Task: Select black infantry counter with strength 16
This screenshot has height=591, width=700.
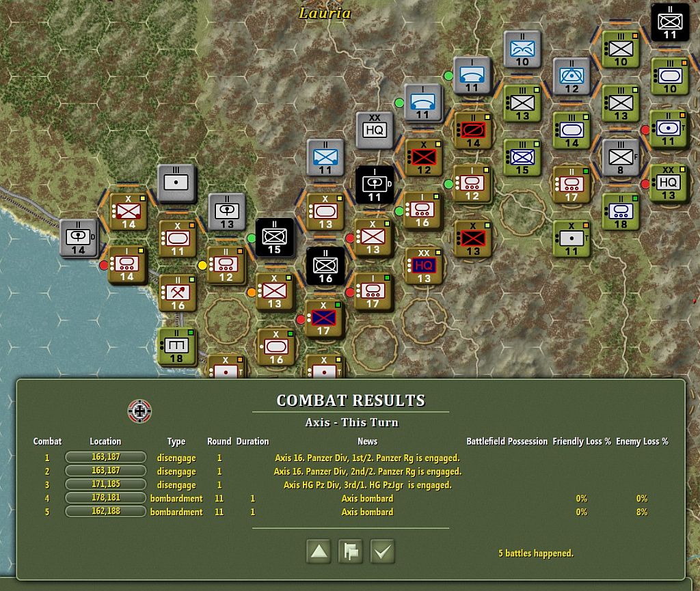Action: (x=325, y=266)
